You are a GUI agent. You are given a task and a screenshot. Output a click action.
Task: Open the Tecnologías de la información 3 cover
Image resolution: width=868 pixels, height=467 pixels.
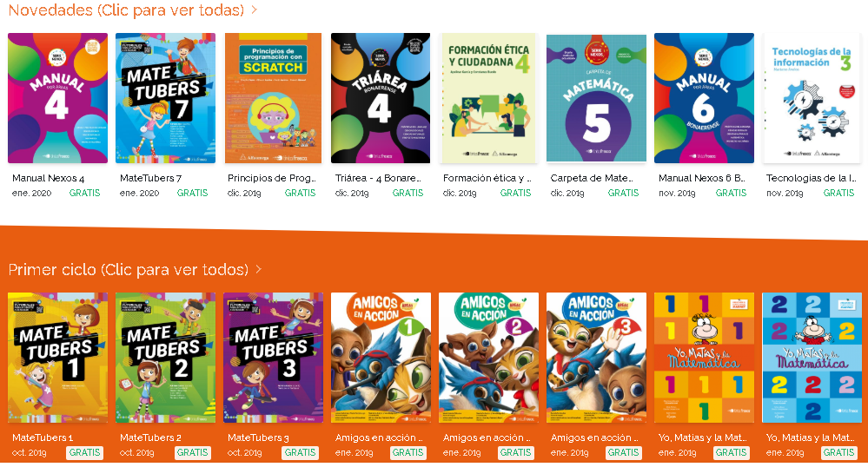pyautogui.click(x=812, y=98)
